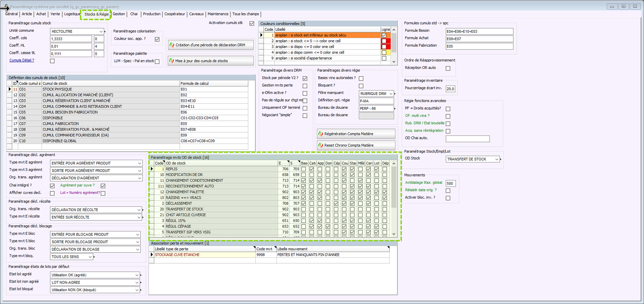This screenshot has height=304, width=644.
Task: Click the row indicator arrow for REPLIS row
Action: [x=152, y=169]
